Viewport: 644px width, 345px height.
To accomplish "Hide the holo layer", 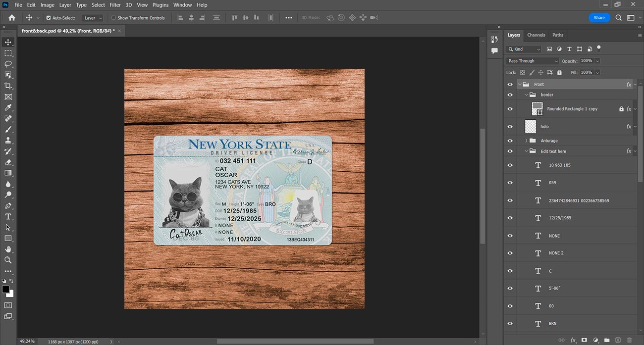I will (510, 127).
